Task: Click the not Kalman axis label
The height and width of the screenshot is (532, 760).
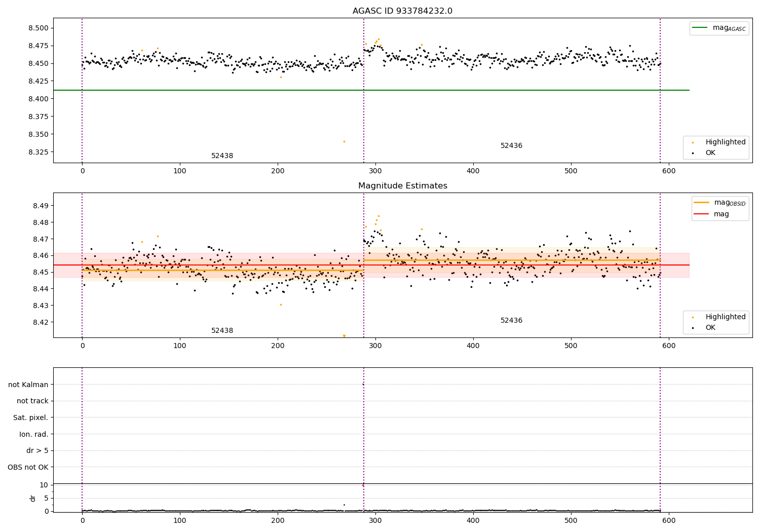Action: 28,385
